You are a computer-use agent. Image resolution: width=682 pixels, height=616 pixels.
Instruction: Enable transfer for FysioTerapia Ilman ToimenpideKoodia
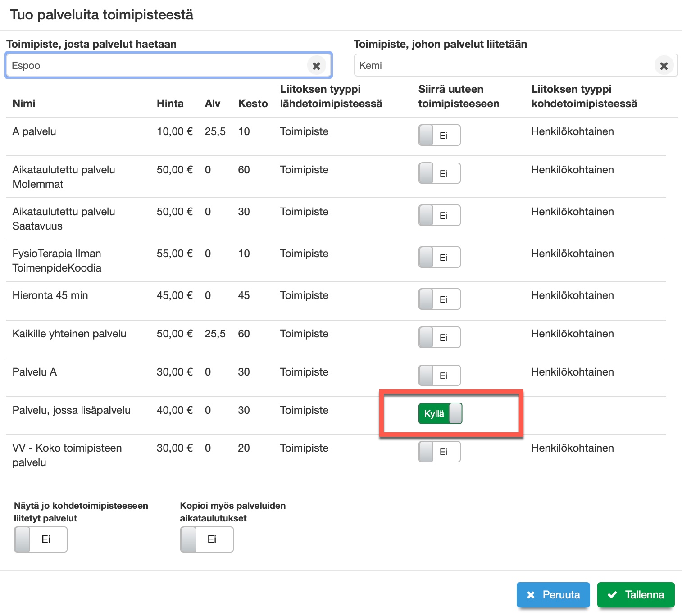(x=439, y=257)
